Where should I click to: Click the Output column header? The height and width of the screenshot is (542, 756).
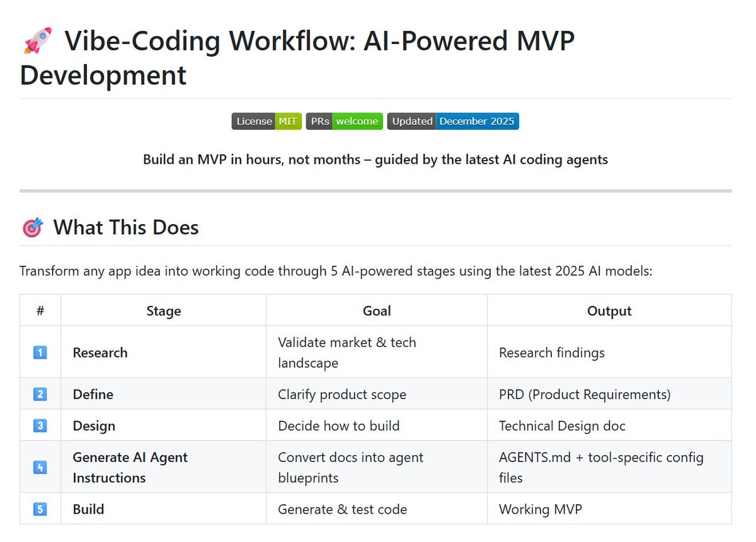[x=609, y=310]
